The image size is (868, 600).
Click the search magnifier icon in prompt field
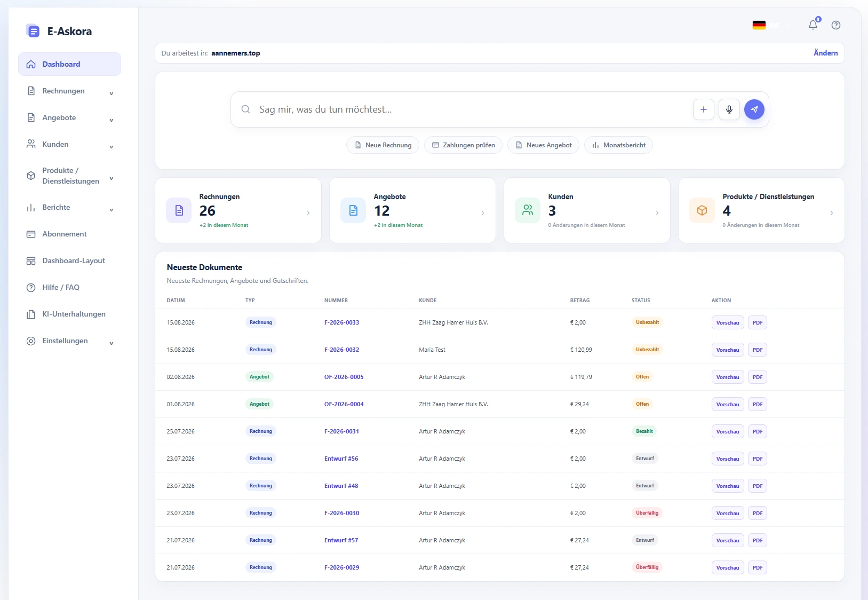[245, 109]
